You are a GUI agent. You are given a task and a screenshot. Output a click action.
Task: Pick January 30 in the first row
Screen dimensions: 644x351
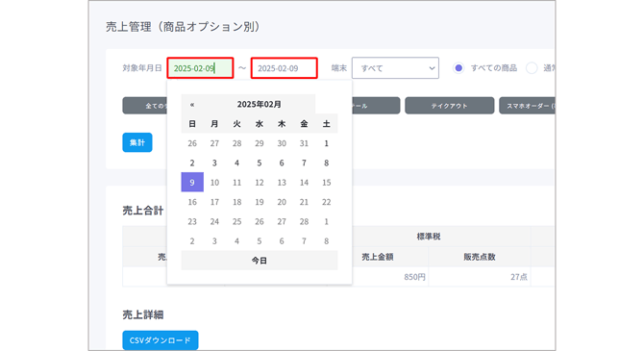[x=282, y=143]
